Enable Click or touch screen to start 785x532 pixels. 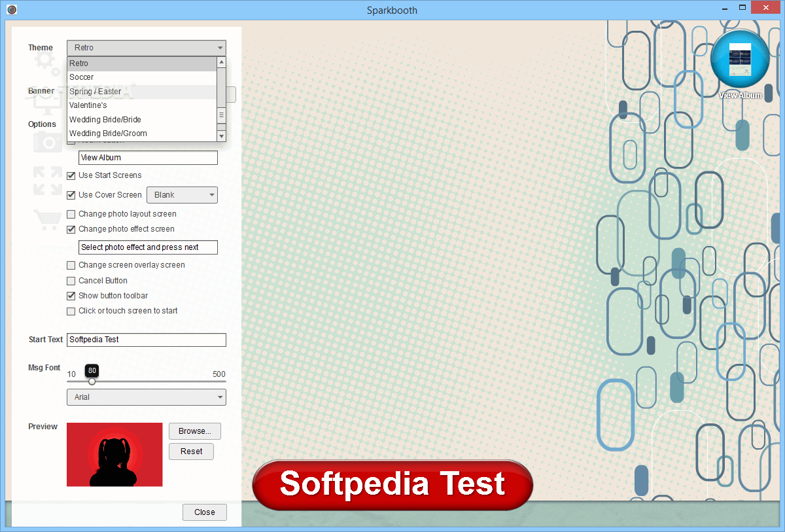71,311
